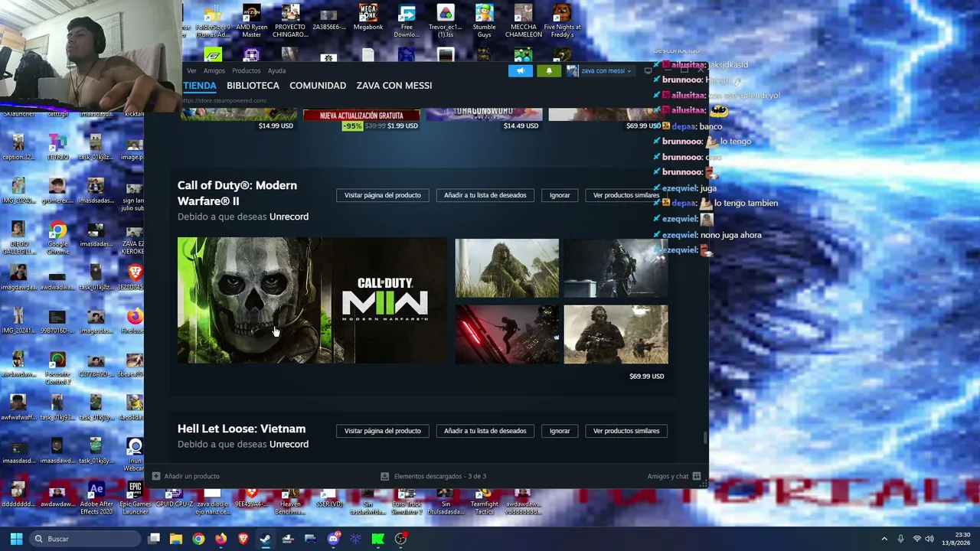
Task: Open the Teamfight Tactics desktop icon
Action: pyautogui.click(x=484, y=501)
